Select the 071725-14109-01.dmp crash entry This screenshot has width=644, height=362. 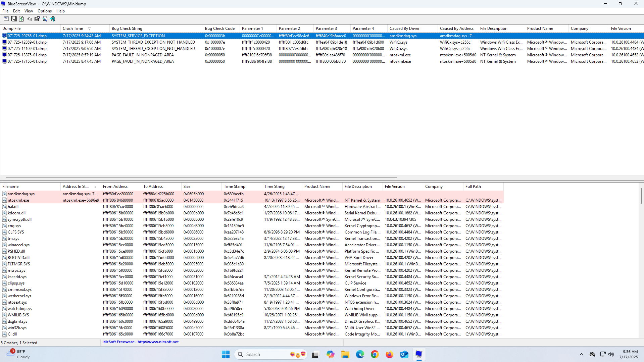point(27,49)
